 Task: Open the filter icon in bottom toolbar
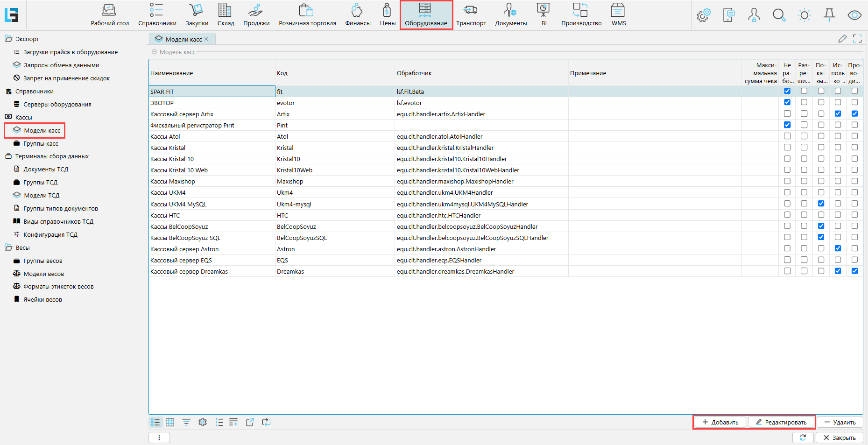(186, 422)
